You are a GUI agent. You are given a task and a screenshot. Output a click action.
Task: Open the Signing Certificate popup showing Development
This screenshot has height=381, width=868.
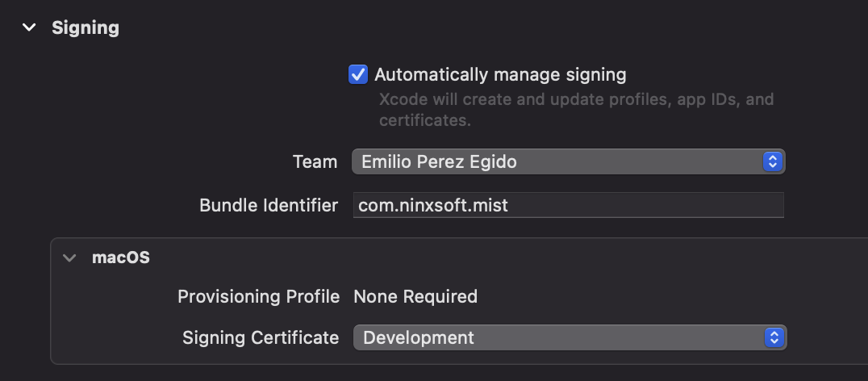(x=557, y=337)
